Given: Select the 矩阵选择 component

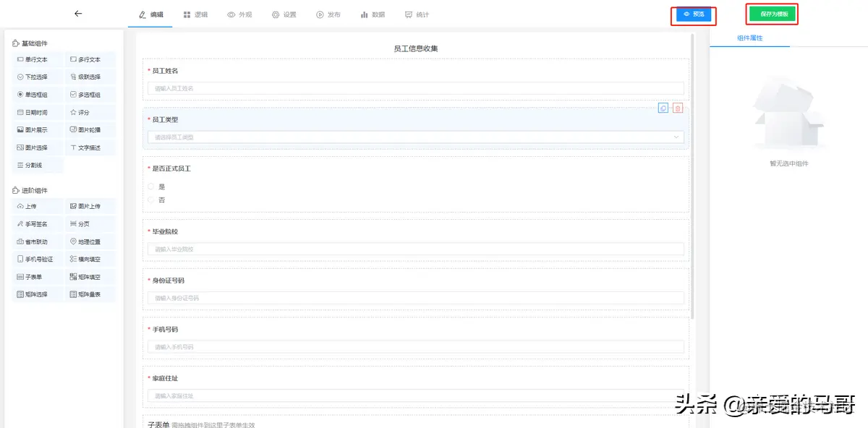Looking at the screenshot, I should point(38,294).
